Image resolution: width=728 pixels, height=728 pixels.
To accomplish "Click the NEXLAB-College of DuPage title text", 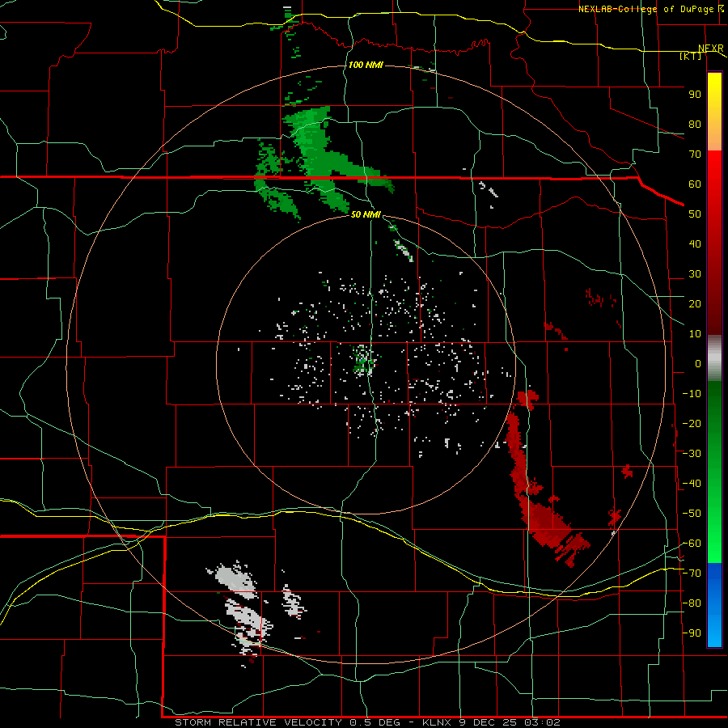I will [645, 9].
